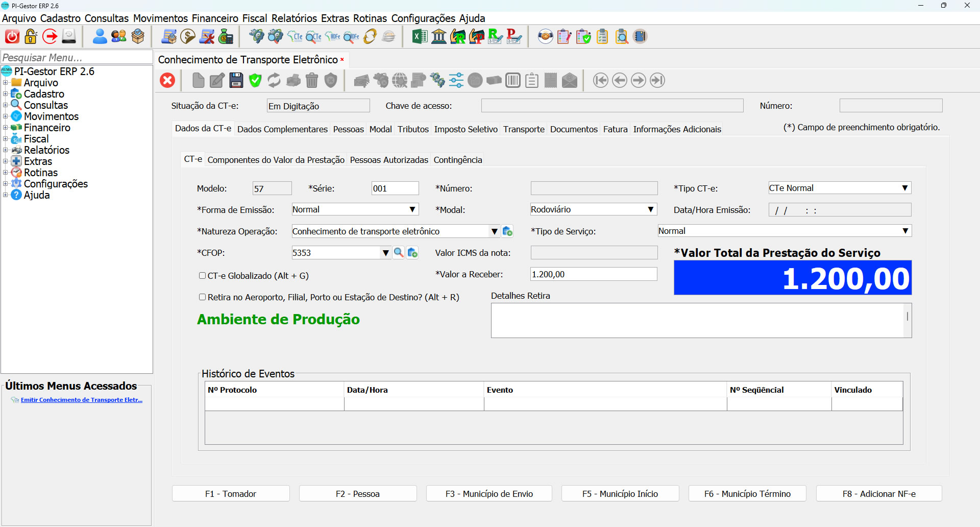The image size is (980, 527).
Task: Go to the first record navigation arrow
Action: pos(601,80)
